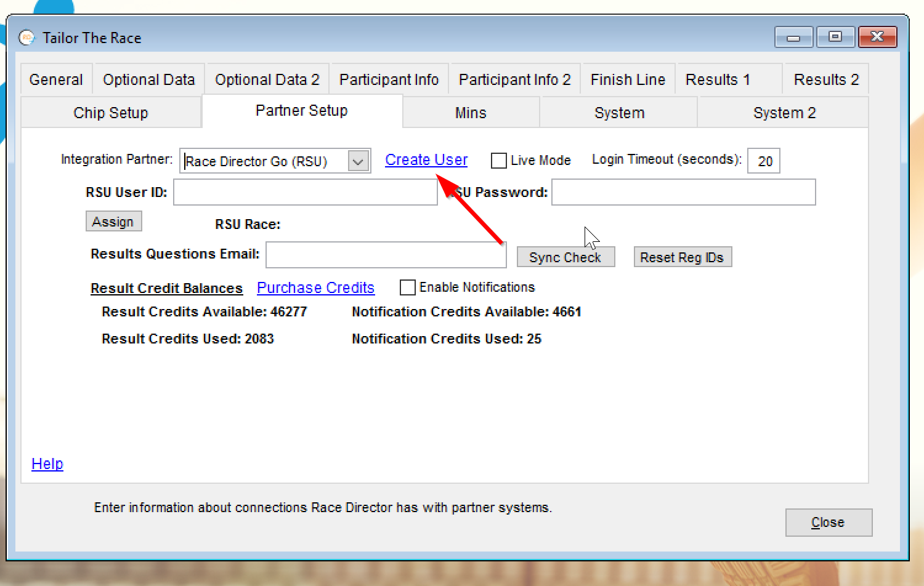Open the Results 2 tab
This screenshot has height=586, width=924.
tap(826, 79)
